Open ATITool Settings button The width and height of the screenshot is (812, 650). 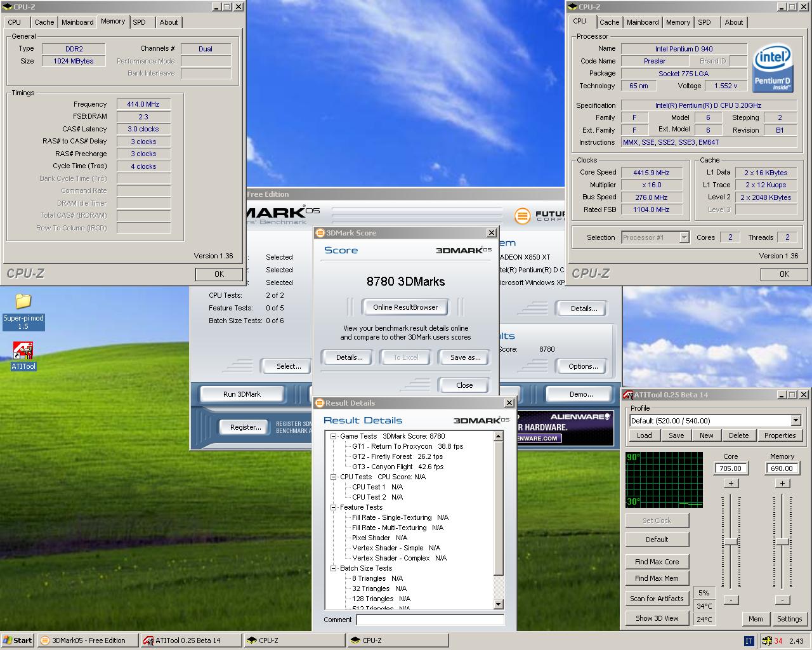(x=789, y=619)
